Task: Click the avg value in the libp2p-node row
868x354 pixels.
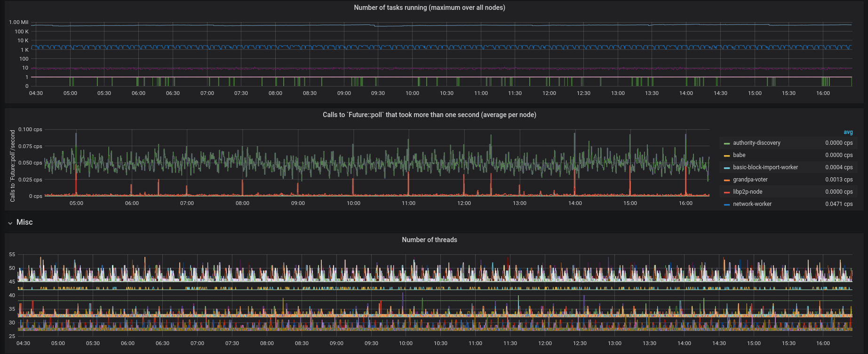Action: coord(839,192)
